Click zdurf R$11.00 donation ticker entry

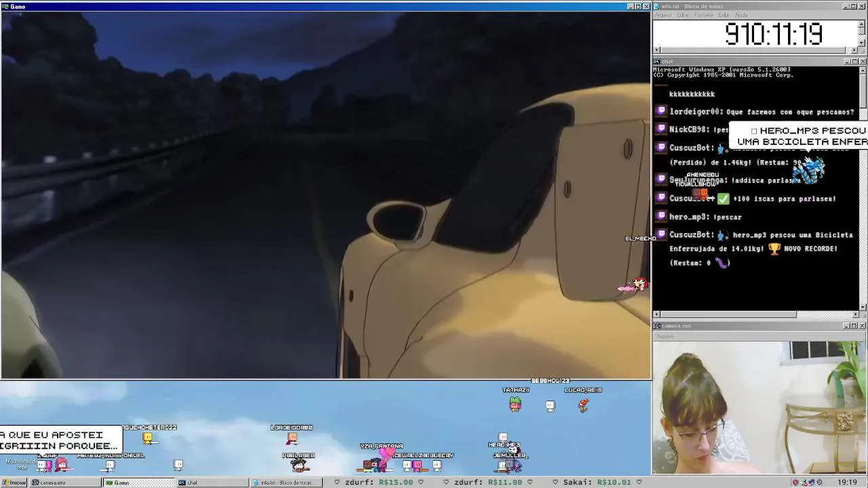(489, 483)
